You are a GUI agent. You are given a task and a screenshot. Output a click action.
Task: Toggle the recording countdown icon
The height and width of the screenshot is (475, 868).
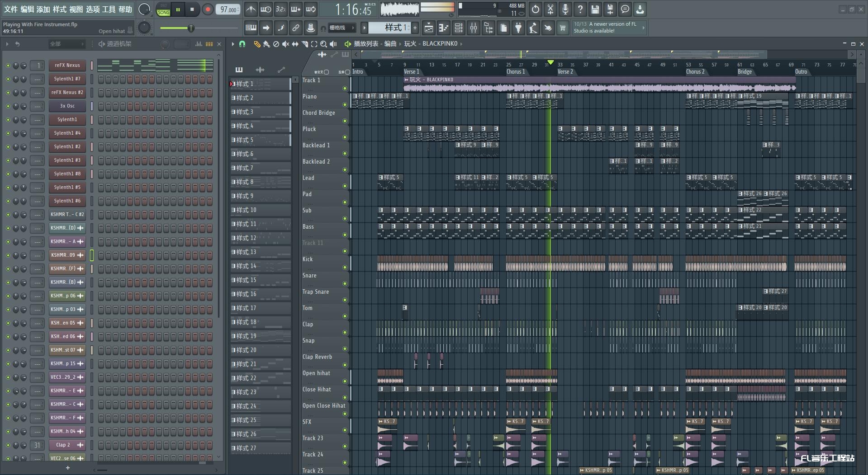[281, 9]
